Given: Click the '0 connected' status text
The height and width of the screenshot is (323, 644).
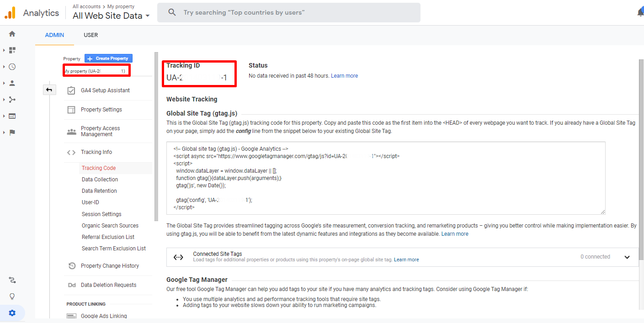Looking at the screenshot, I should coord(595,257).
